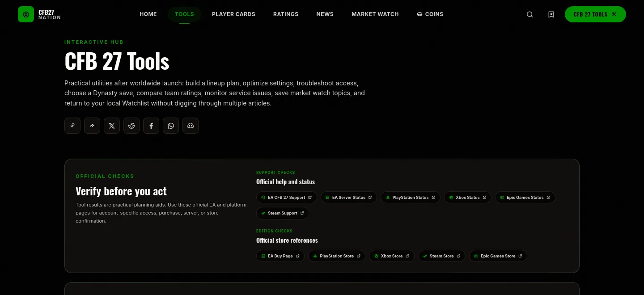Click the green CFB 27 Tools button

[595, 14]
